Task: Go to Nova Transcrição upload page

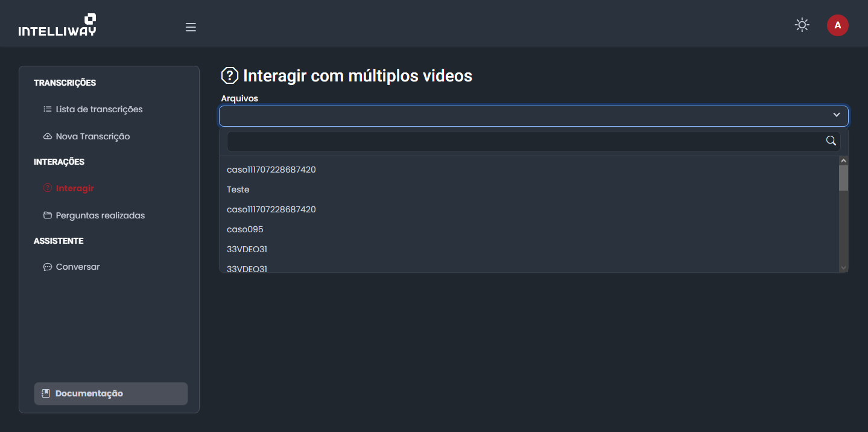Action: pyautogui.click(x=92, y=136)
